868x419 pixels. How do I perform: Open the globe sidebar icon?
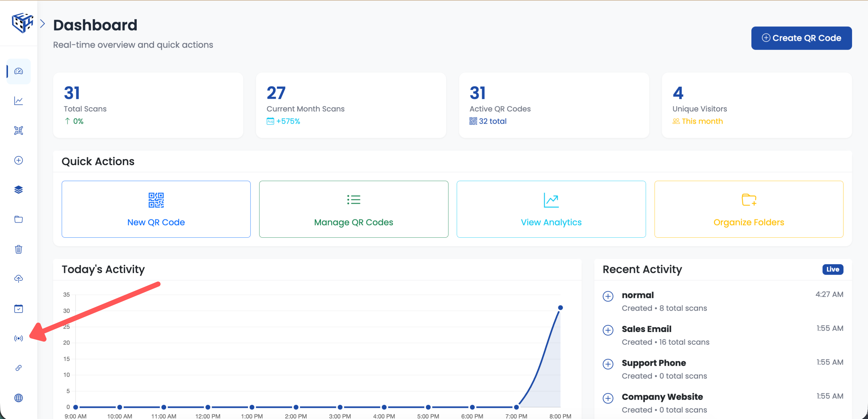tap(19, 398)
